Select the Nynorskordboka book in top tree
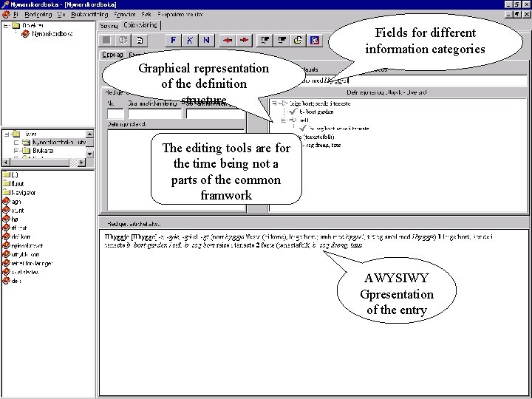 click(x=47, y=33)
